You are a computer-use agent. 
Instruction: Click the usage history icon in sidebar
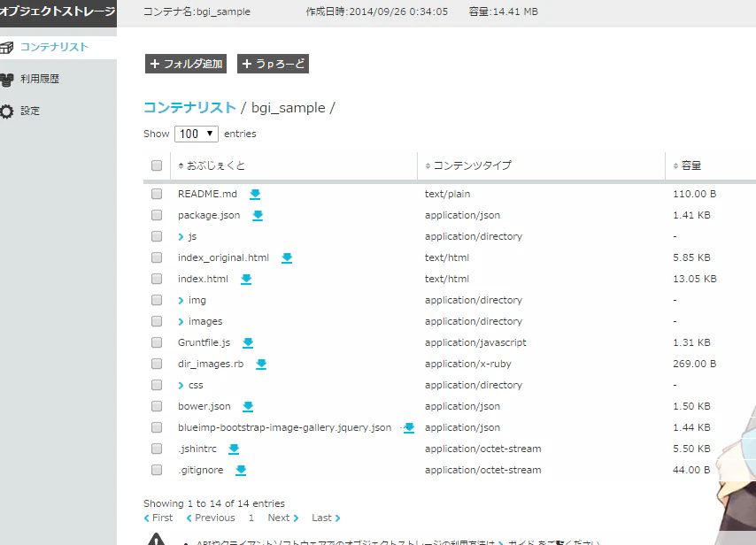[x=7, y=79]
